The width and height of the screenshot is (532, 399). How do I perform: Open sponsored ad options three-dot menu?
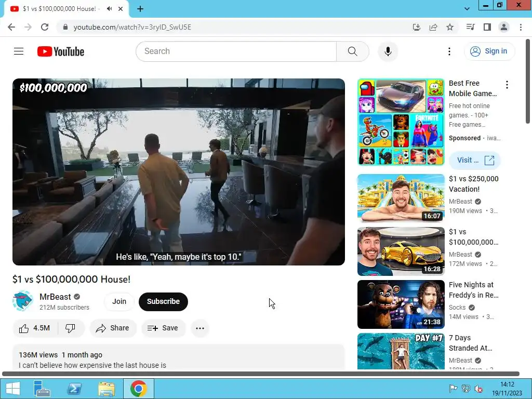coord(507,85)
